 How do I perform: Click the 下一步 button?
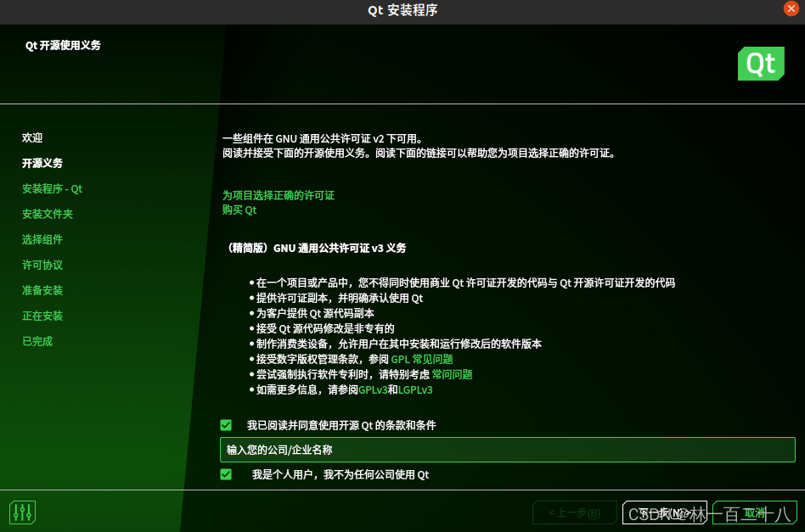(x=666, y=512)
